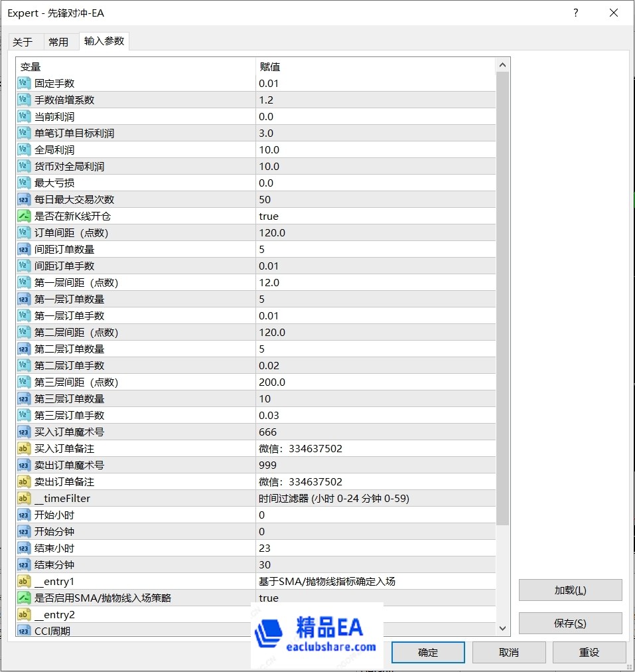Reset parameters with 重设 button
This screenshot has width=635, height=672.
589,652
